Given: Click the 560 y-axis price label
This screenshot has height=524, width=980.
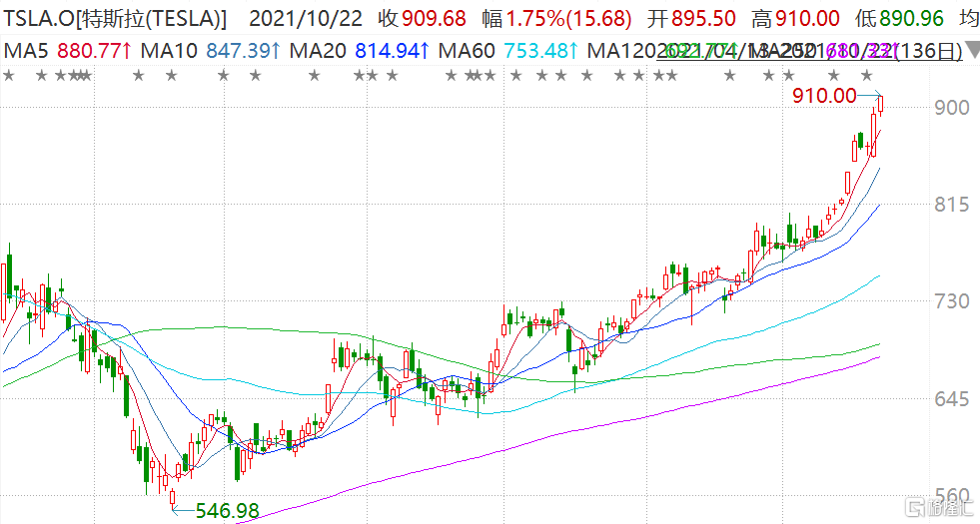Looking at the screenshot, I should (952, 496).
